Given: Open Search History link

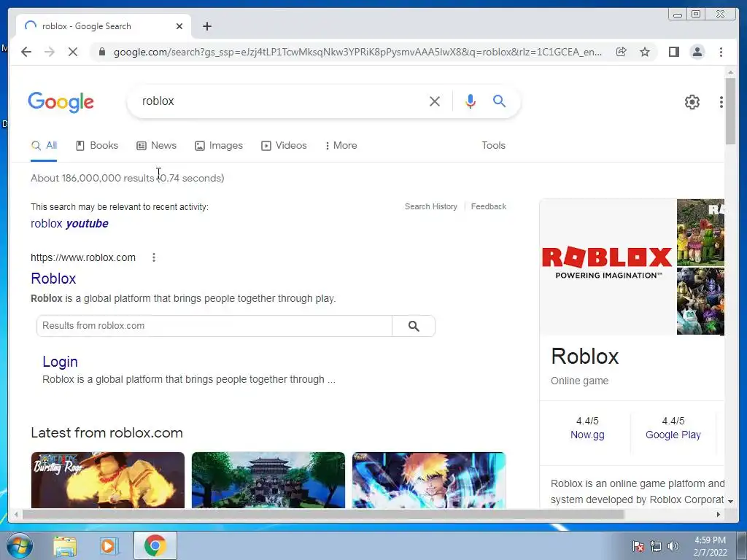Looking at the screenshot, I should (x=430, y=206).
